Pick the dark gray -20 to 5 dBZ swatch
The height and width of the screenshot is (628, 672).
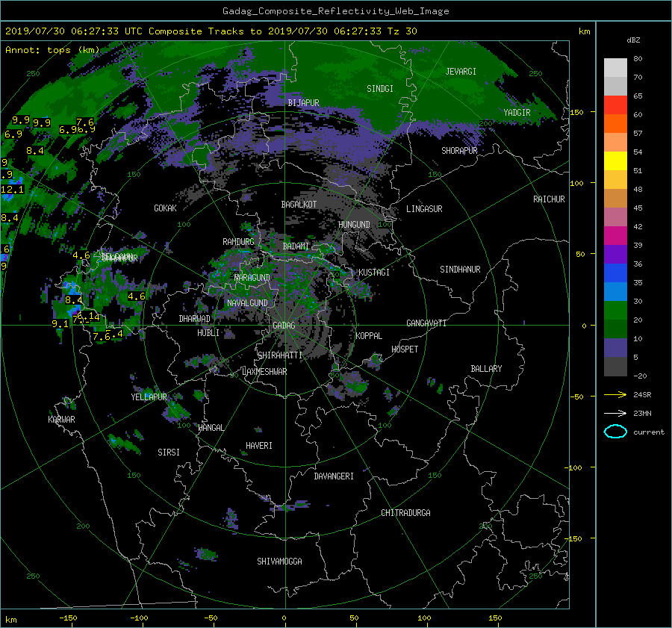(615, 366)
